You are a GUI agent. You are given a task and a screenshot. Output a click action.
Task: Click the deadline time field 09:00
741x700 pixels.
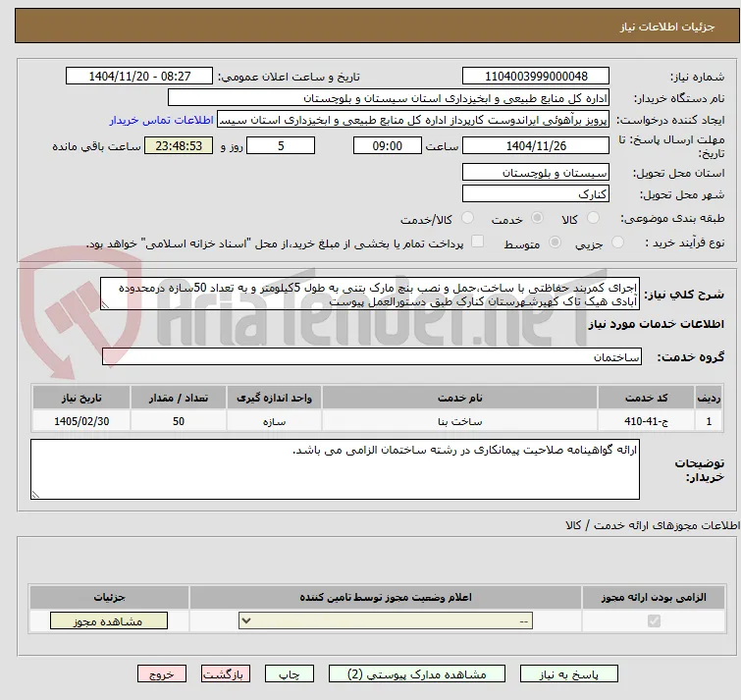(388, 145)
